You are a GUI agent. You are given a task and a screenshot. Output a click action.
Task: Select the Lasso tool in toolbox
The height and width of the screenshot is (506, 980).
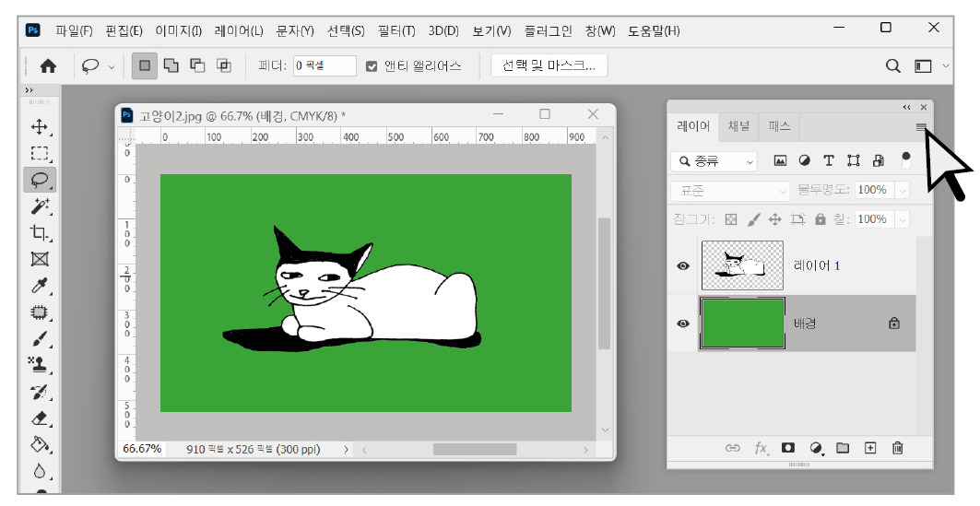coord(40,180)
